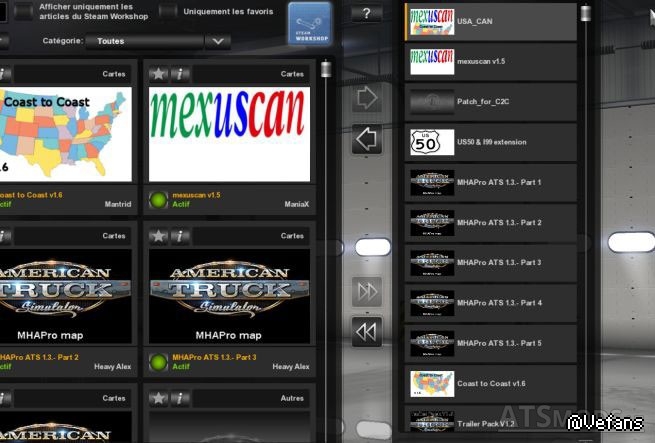Enable Steam Workshop articles only checkbox

(24, 11)
